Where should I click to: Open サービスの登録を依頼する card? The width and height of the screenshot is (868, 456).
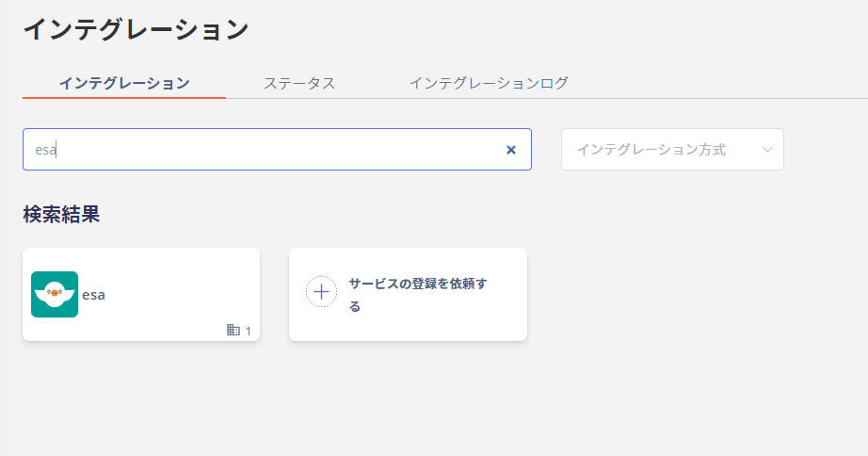pos(408,294)
